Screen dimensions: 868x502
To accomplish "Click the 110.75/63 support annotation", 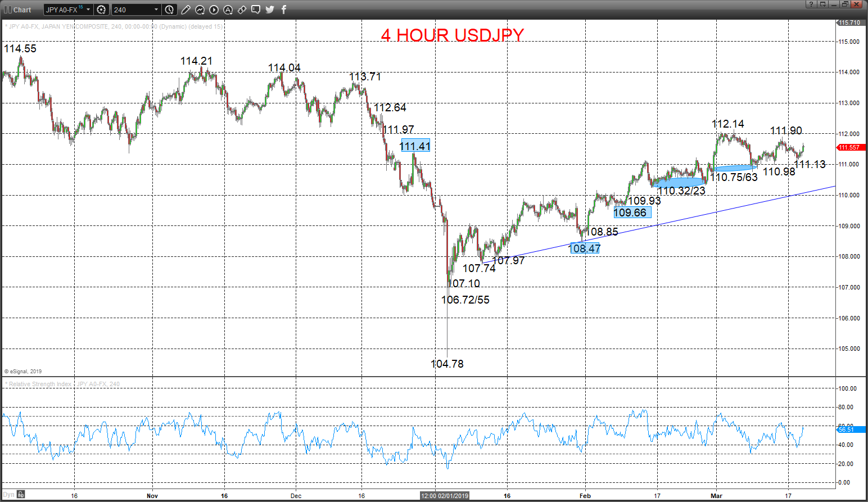I will point(734,177).
